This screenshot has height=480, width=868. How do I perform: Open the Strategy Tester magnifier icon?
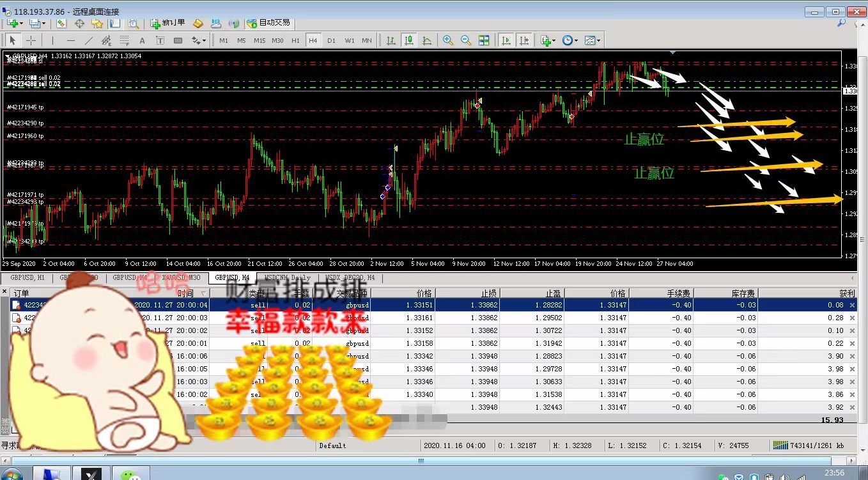click(x=133, y=23)
